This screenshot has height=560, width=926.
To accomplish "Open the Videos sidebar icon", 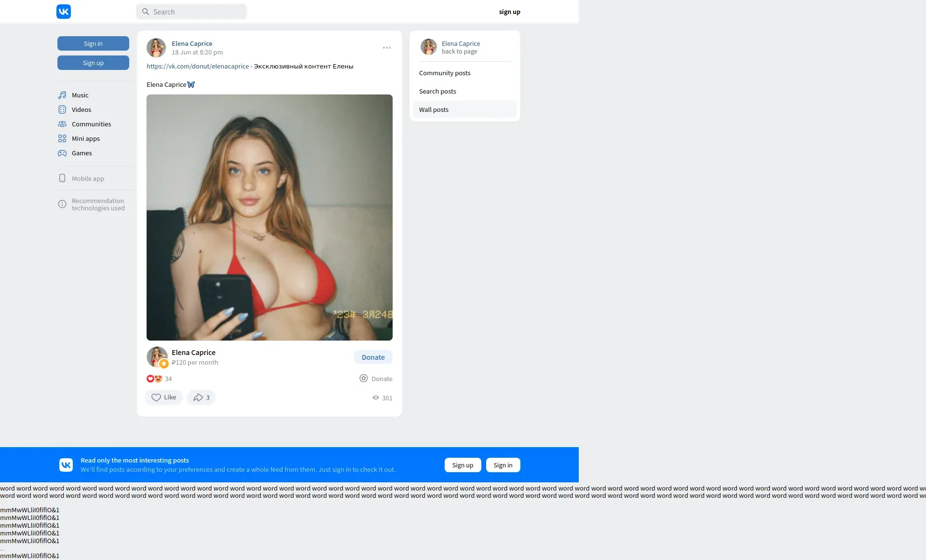I will point(62,109).
